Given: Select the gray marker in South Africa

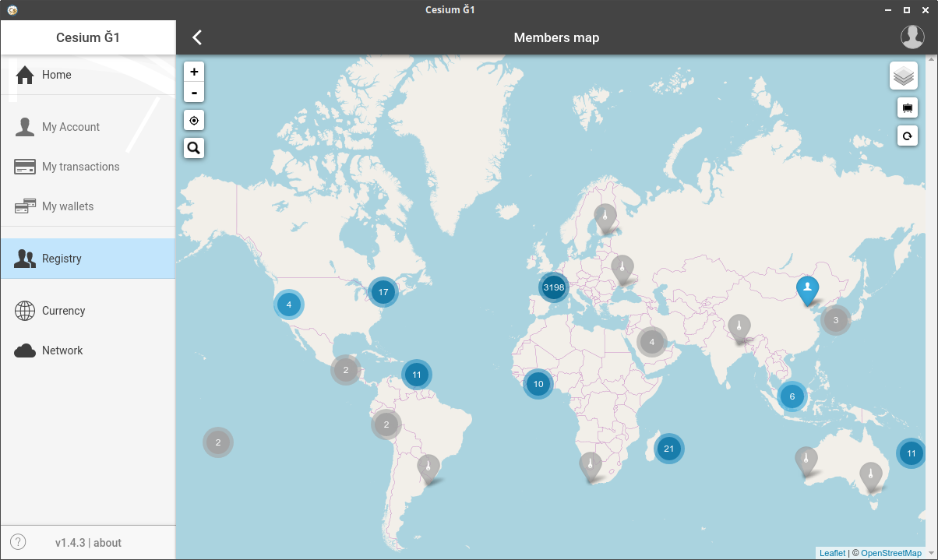Looking at the screenshot, I should pyautogui.click(x=591, y=466).
